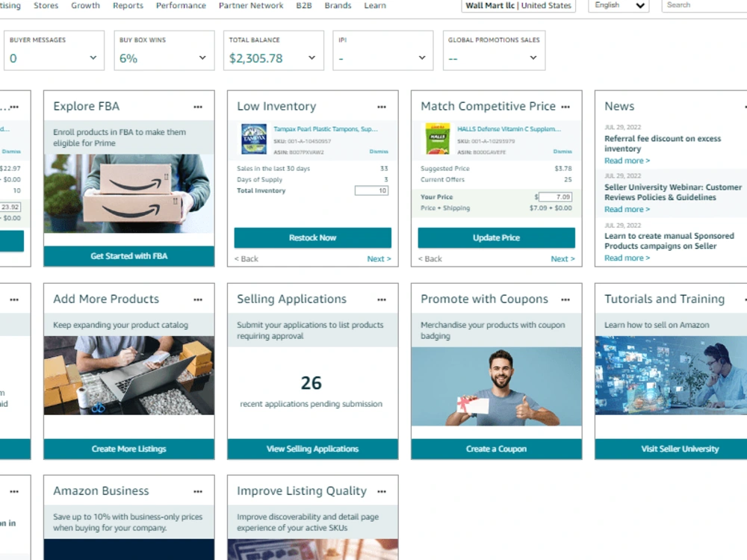Viewport: 747px width, 560px height.
Task: Expand Total Balance summary
Action: pos(312,57)
